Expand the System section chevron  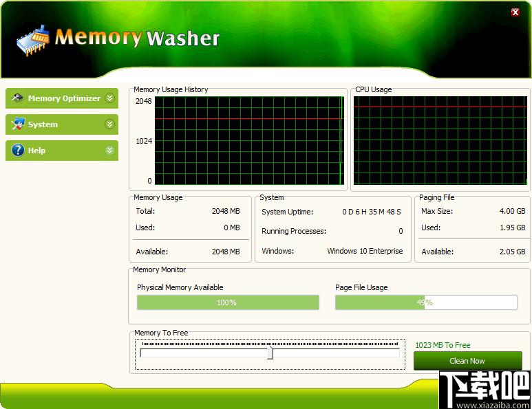(109, 124)
